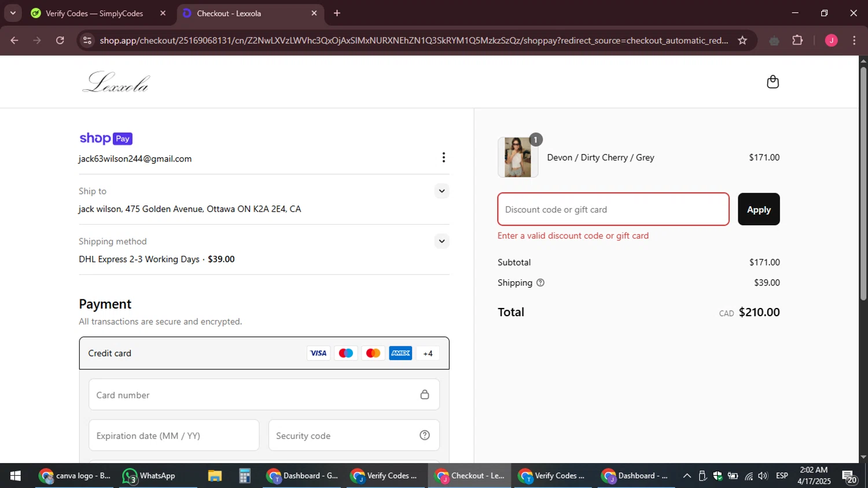
Task: Bookmark this page with the star icon
Action: [x=742, y=41]
